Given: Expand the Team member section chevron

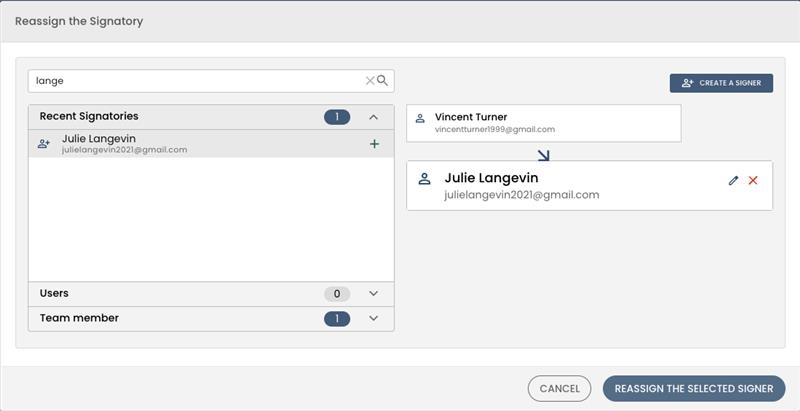Looking at the screenshot, I should (x=373, y=318).
